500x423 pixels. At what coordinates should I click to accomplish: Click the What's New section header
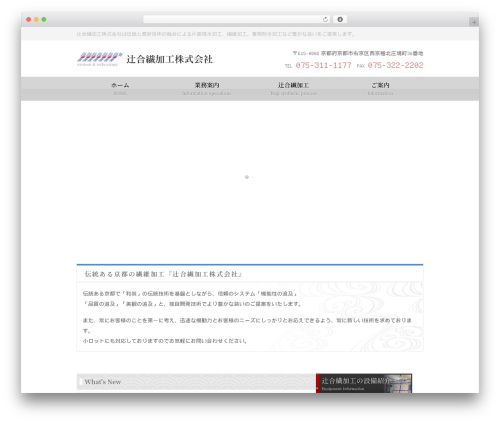[196, 382]
